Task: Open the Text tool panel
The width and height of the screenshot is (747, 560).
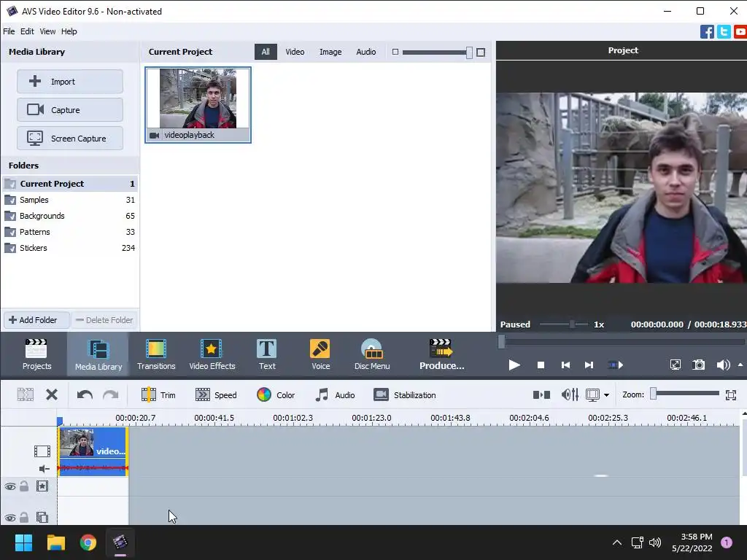Action: click(267, 354)
